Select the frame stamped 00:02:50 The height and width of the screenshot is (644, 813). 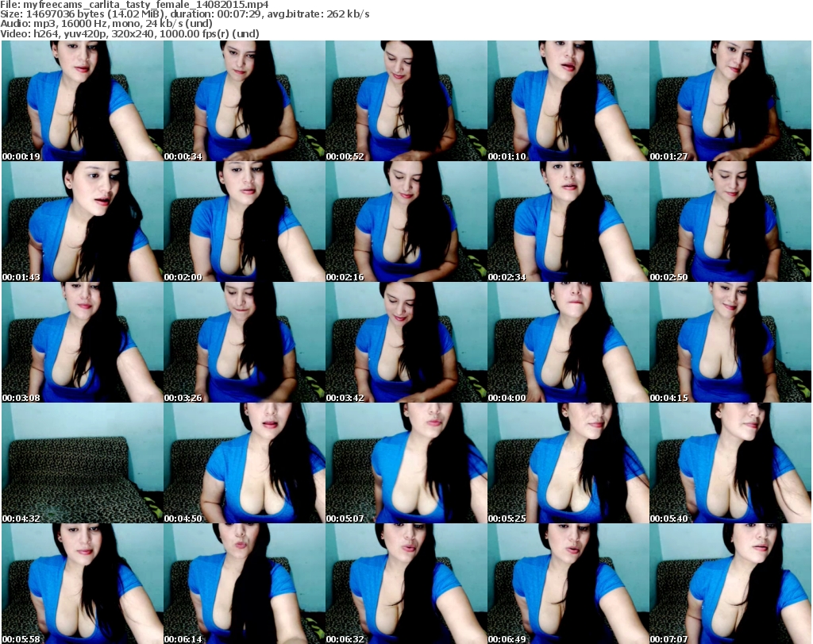[730, 222]
